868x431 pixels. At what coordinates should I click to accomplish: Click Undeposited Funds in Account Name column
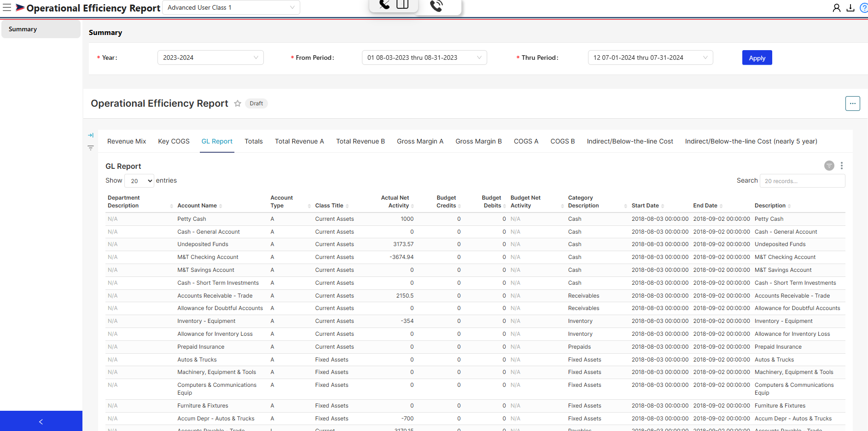click(x=203, y=244)
